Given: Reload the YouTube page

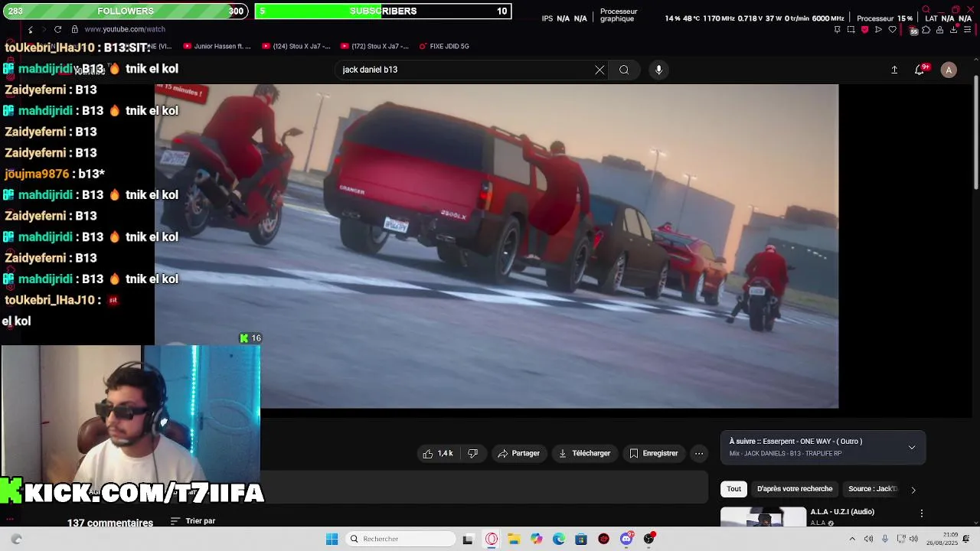Looking at the screenshot, I should [57, 29].
